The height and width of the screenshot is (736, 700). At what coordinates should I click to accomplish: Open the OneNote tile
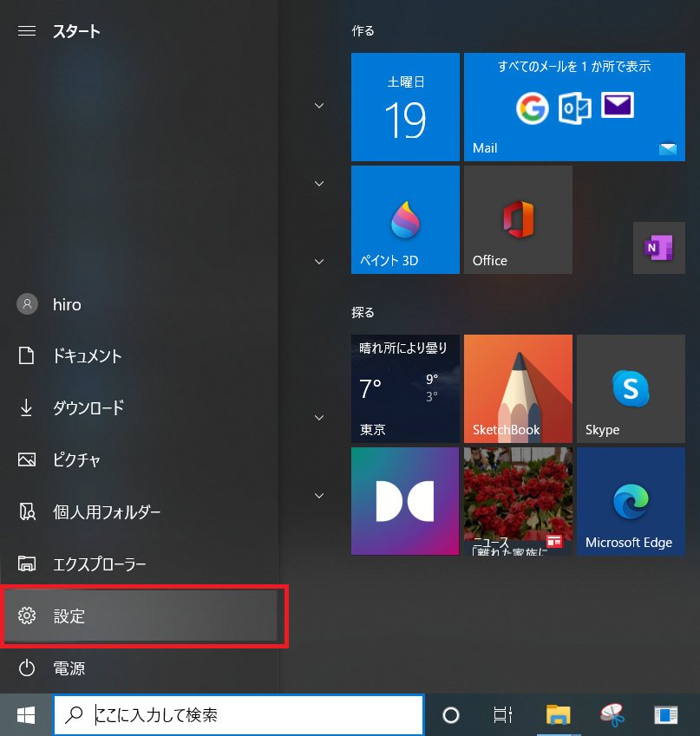pyautogui.click(x=659, y=248)
